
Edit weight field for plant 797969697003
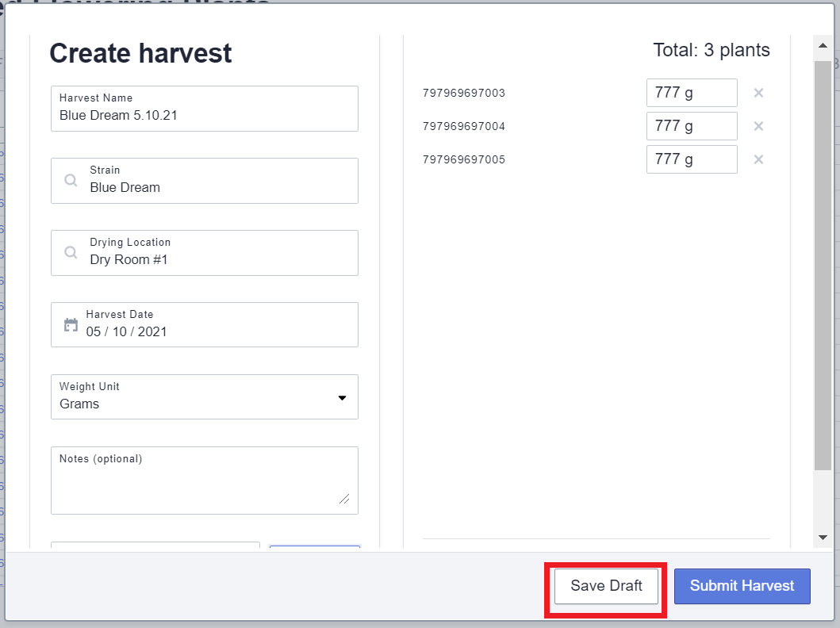coord(691,93)
